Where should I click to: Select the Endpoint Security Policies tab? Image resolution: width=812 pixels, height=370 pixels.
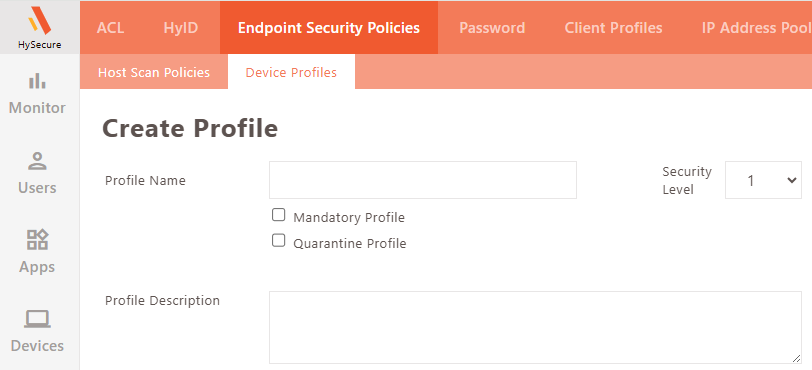[x=329, y=27]
